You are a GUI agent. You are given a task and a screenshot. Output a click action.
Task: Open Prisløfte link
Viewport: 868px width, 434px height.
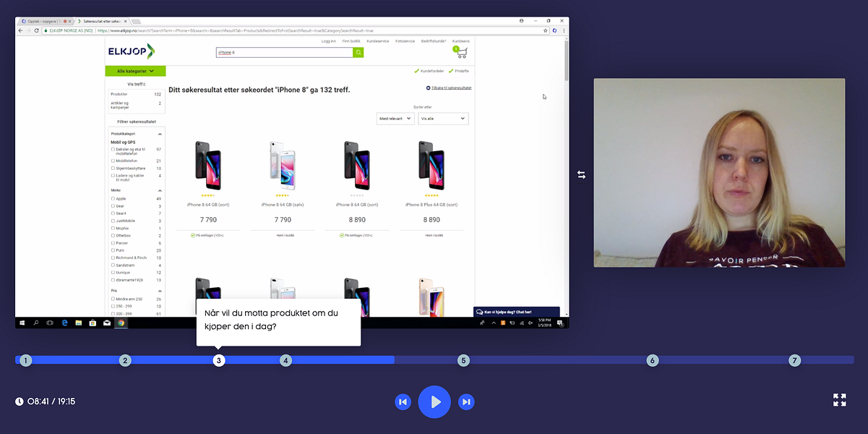pos(458,71)
